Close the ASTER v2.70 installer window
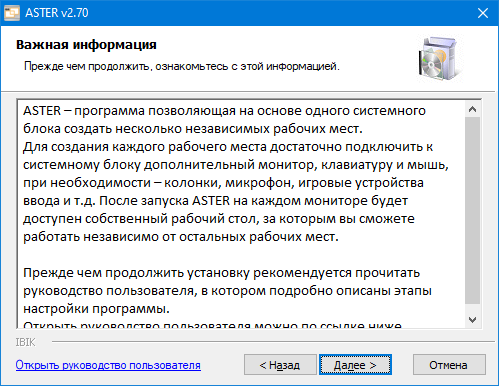The width and height of the screenshot is (499, 386). click(x=483, y=13)
